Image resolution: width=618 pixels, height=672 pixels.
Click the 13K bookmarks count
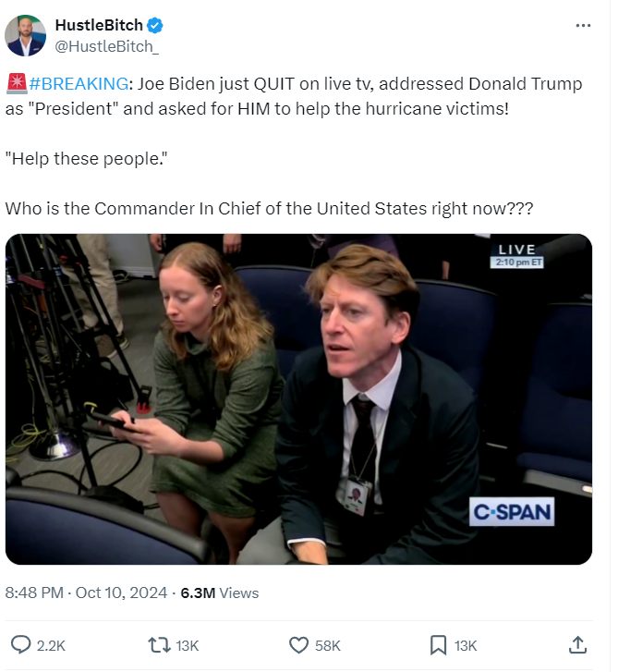467,645
